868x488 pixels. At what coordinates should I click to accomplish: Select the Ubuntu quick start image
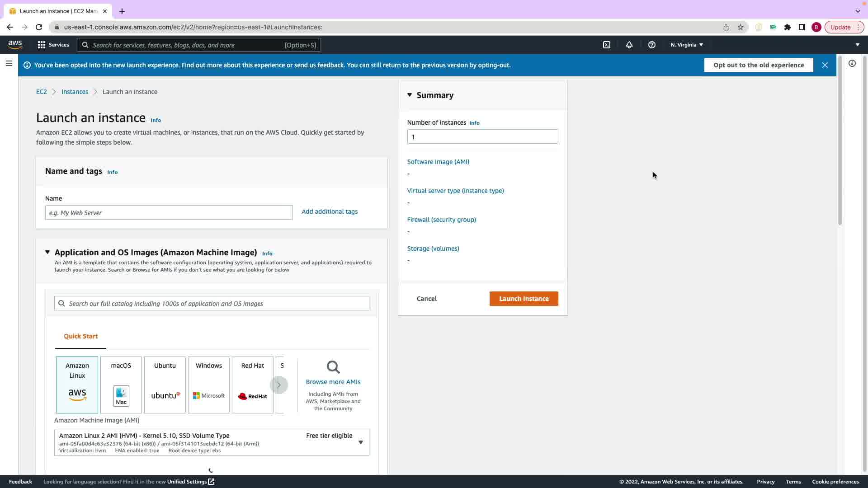(x=165, y=385)
